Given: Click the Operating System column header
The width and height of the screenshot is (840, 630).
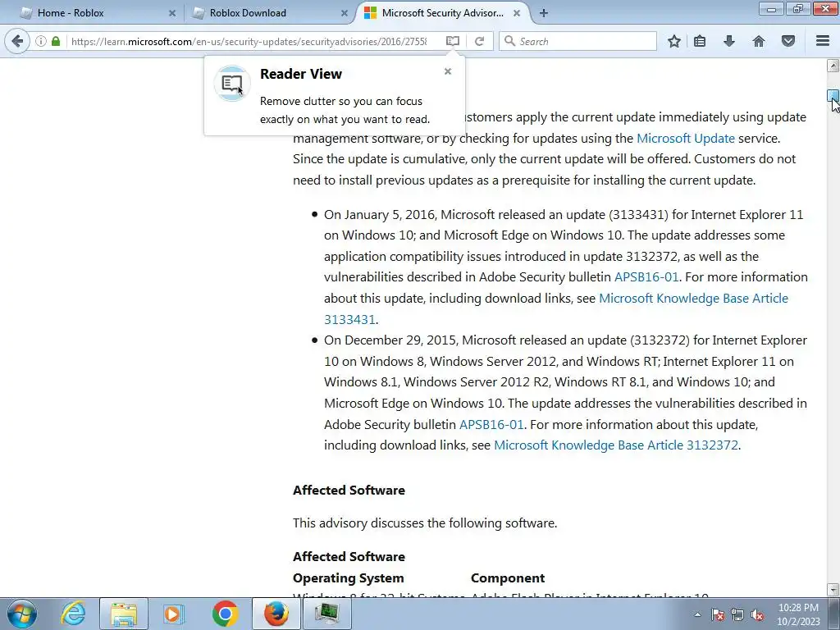Looking at the screenshot, I should (348, 578).
